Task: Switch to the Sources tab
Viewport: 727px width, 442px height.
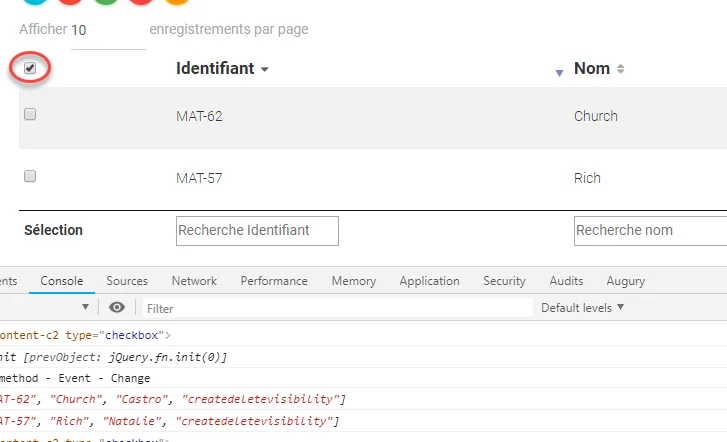Action: coord(127,281)
